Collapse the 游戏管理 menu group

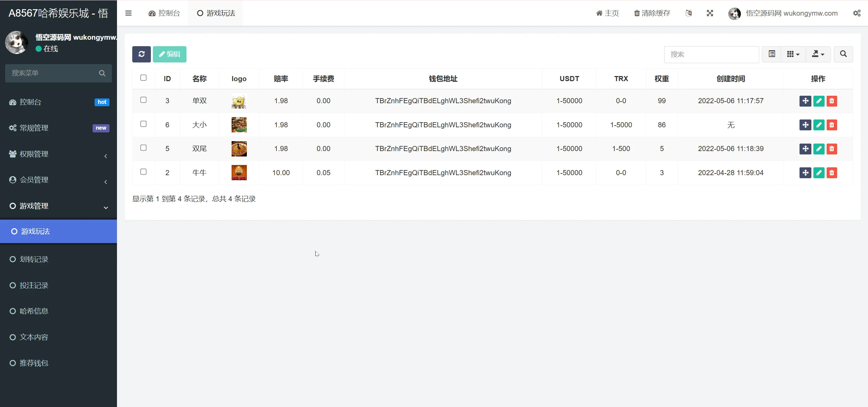tap(58, 206)
